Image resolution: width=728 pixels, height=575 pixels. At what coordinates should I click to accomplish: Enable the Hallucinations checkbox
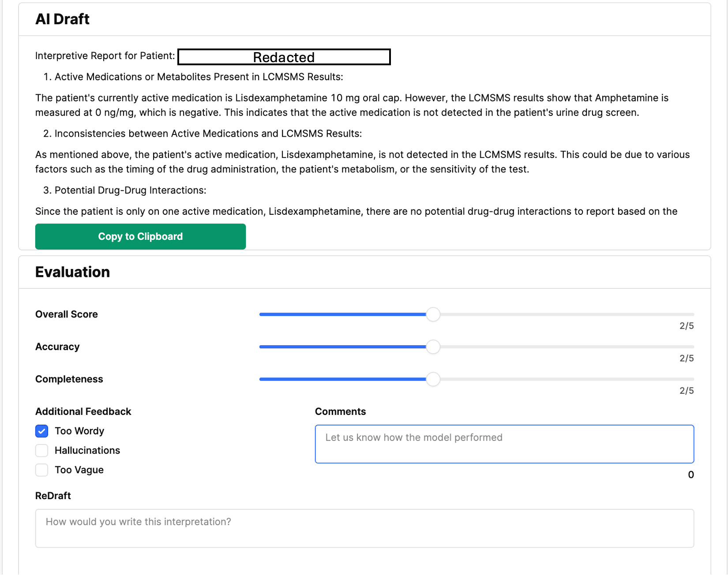[x=42, y=451]
